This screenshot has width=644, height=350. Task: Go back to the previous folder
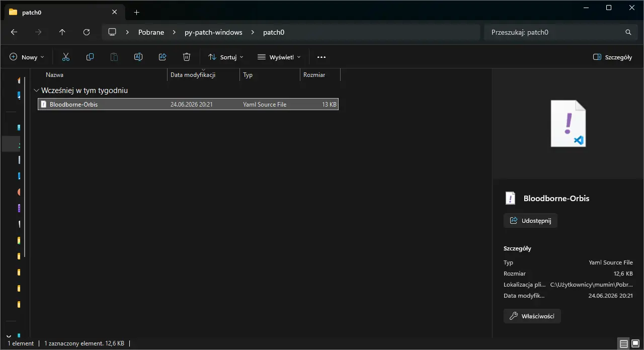(14, 32)
